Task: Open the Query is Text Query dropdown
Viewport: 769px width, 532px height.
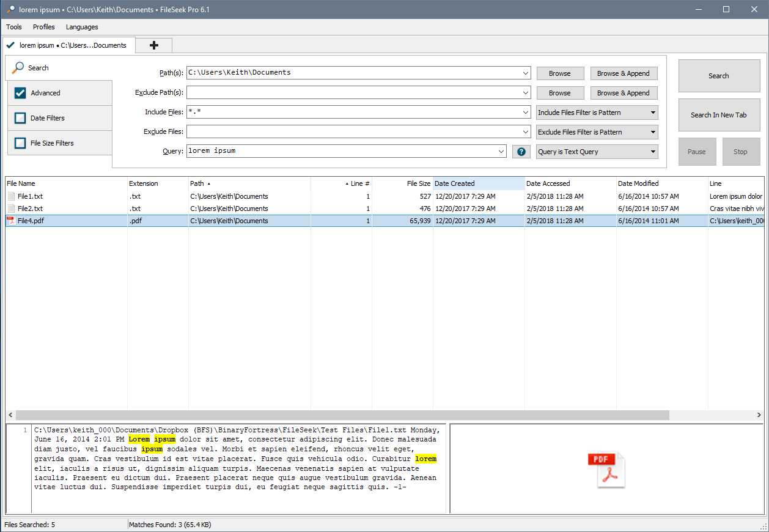Action: pos(596,152)
